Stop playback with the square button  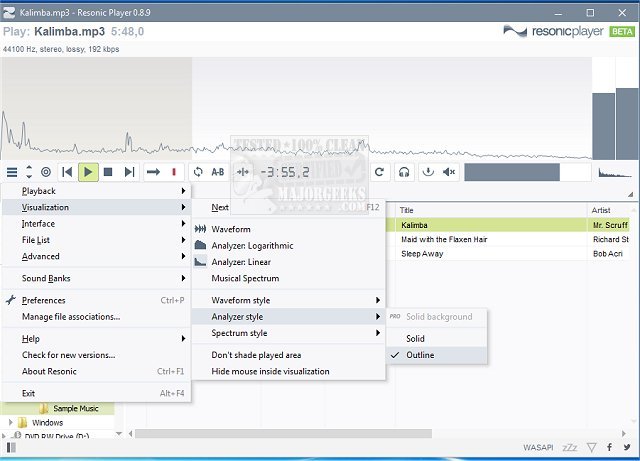coord(108,172)
